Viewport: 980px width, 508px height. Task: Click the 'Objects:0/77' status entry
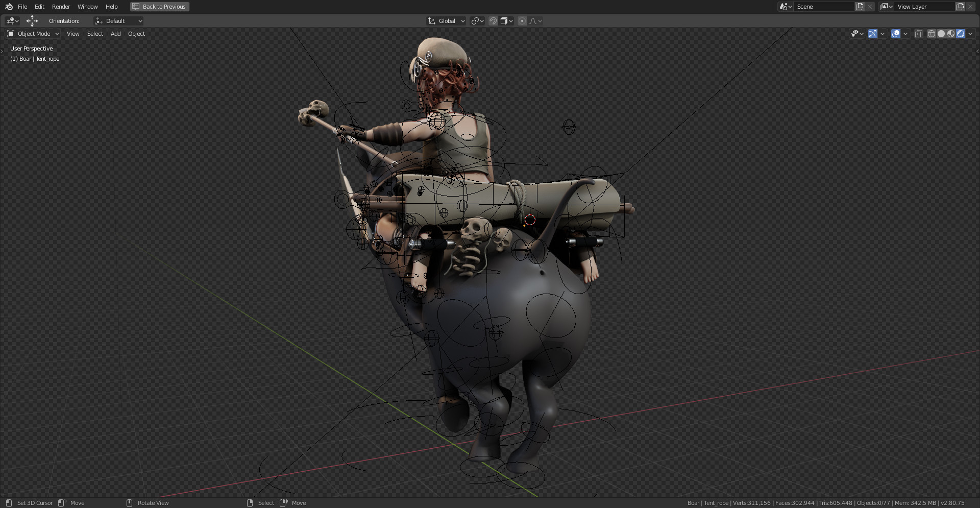(873, 503)
